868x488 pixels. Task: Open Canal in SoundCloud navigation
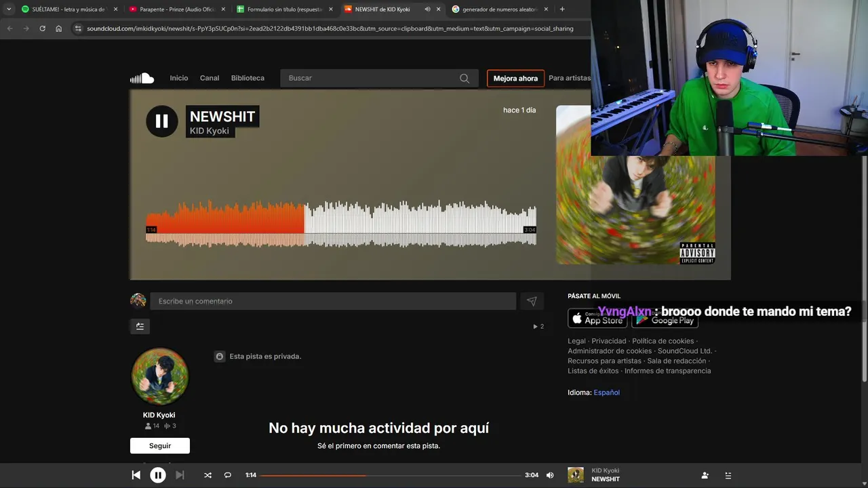210,78
